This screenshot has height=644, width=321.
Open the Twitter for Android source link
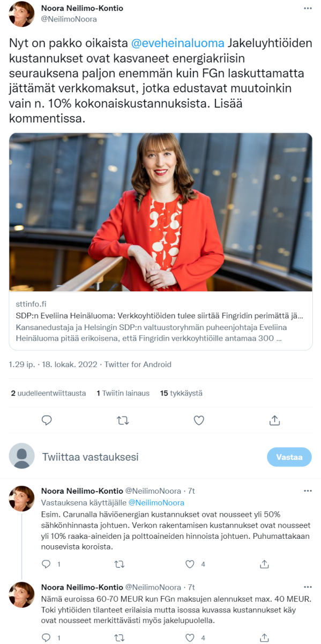138,364
